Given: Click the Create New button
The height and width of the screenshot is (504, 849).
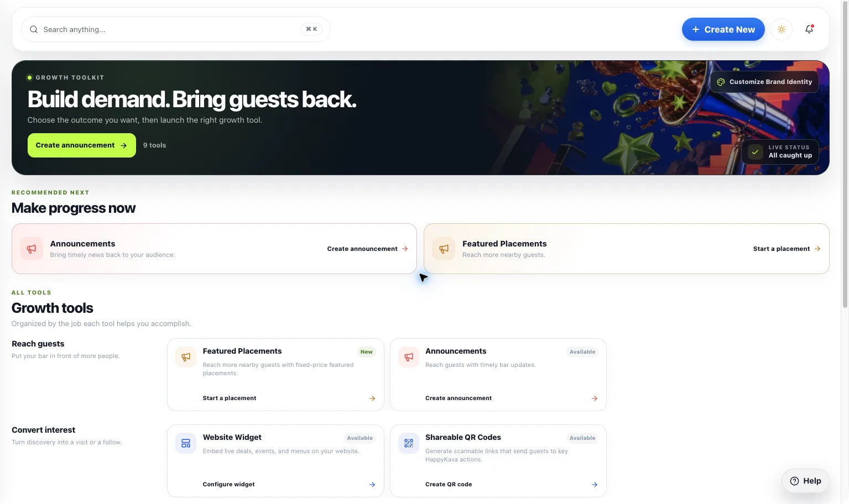Looking at the screenshot, I should 723,29.
